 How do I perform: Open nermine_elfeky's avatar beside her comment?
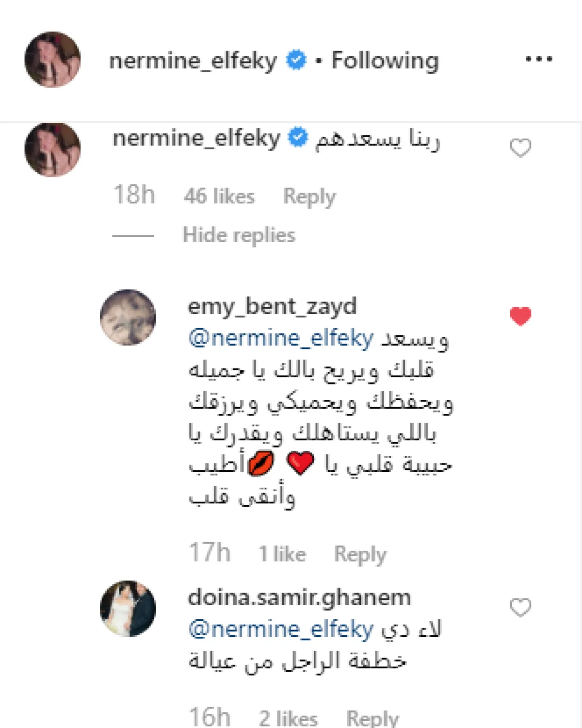coord(52,149)
